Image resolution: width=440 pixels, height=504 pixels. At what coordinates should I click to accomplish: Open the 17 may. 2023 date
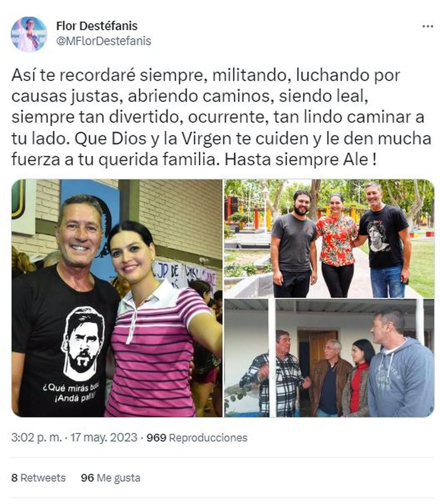click(x=104, y=438)
